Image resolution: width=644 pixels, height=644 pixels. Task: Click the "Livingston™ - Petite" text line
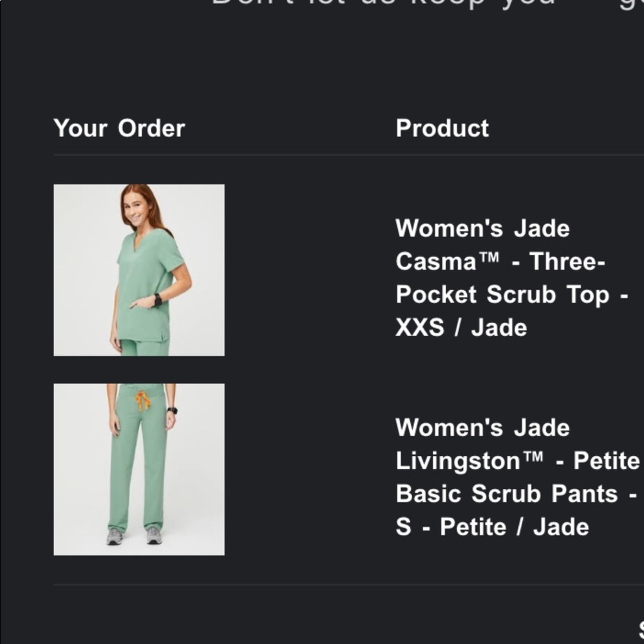point(517,461)
